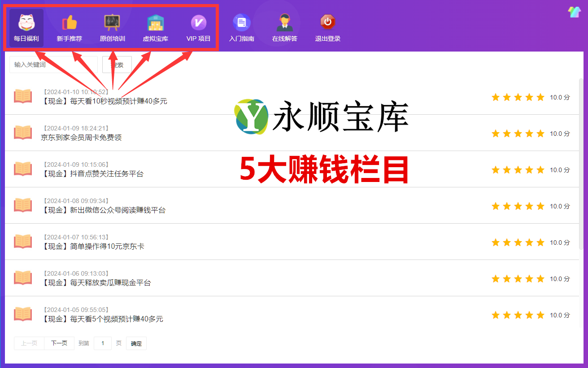The width and height of the screenshot is (588, 368).
Task: Open 原创培训 blackboard section
Action: pos(112,28)
